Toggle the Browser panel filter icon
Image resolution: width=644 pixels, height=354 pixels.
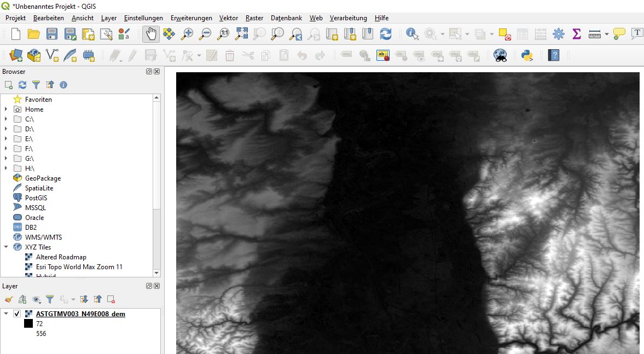(x=36, y=85)
